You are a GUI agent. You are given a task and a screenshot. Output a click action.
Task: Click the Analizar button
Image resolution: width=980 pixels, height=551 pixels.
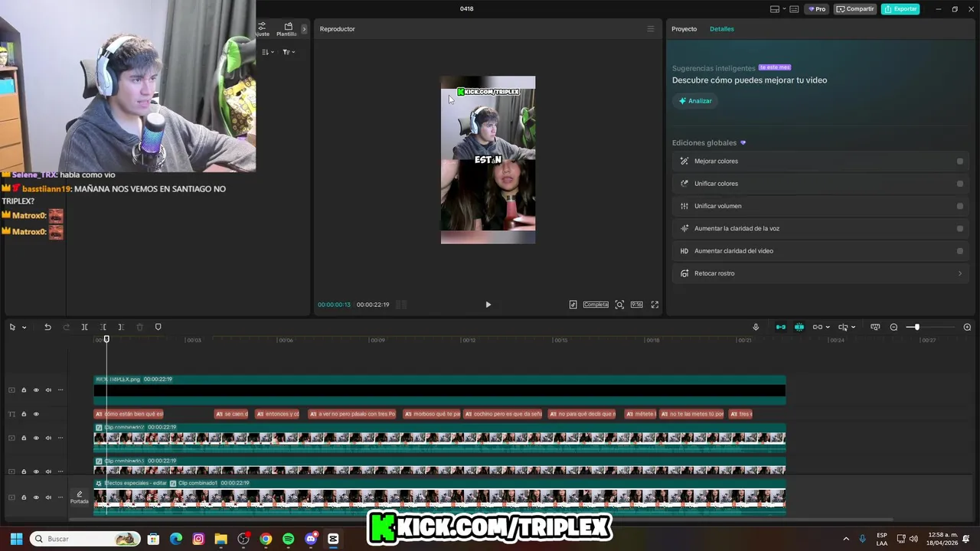pos(695,101)
